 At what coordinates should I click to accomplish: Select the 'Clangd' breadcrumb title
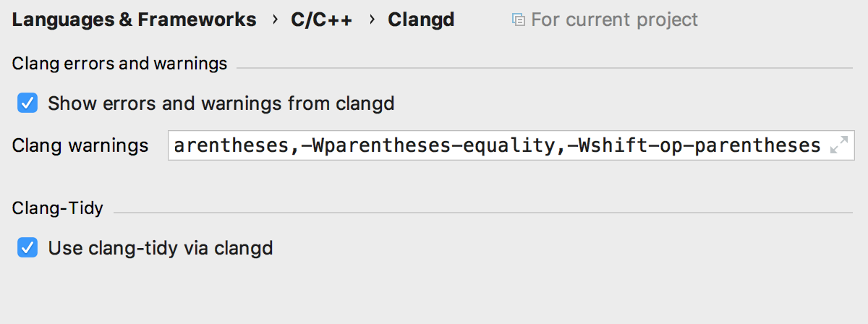[421, 20]
